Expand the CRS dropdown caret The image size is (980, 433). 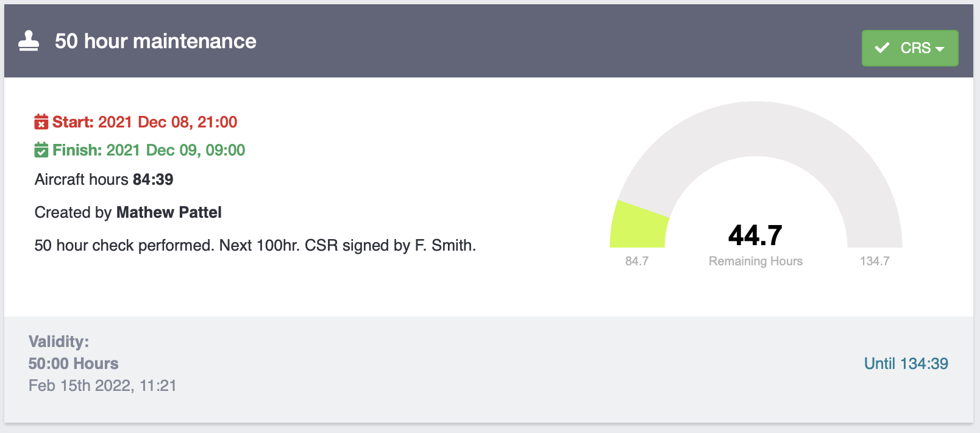[940, 49]
